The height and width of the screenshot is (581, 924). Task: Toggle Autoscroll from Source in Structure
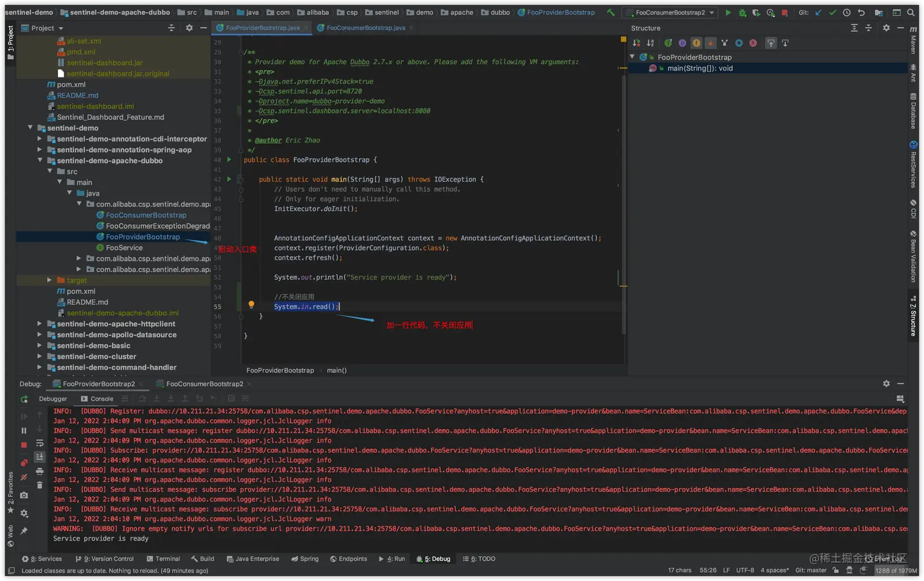(x=785, y=43)
